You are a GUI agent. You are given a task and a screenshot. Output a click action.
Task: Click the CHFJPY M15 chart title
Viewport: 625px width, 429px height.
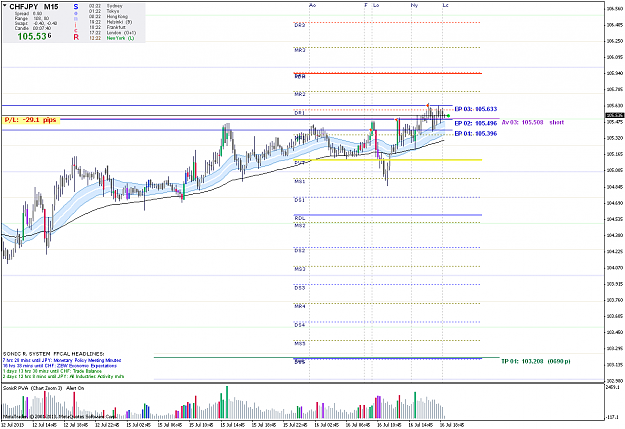click(34, 6)
